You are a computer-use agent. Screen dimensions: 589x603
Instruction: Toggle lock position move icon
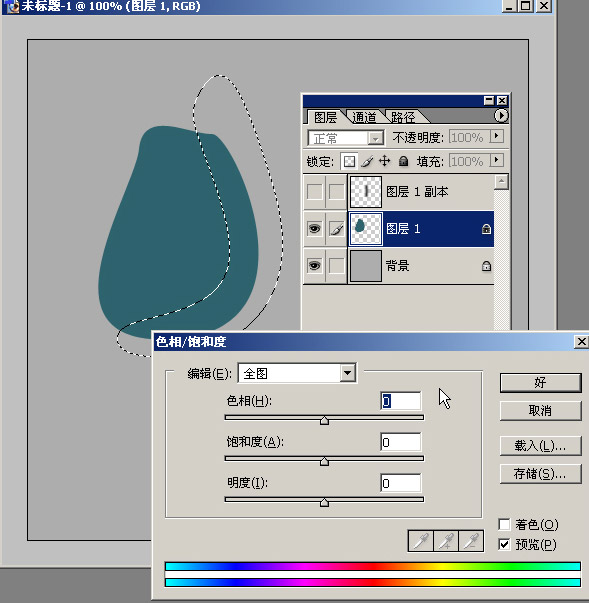point(384,161)
